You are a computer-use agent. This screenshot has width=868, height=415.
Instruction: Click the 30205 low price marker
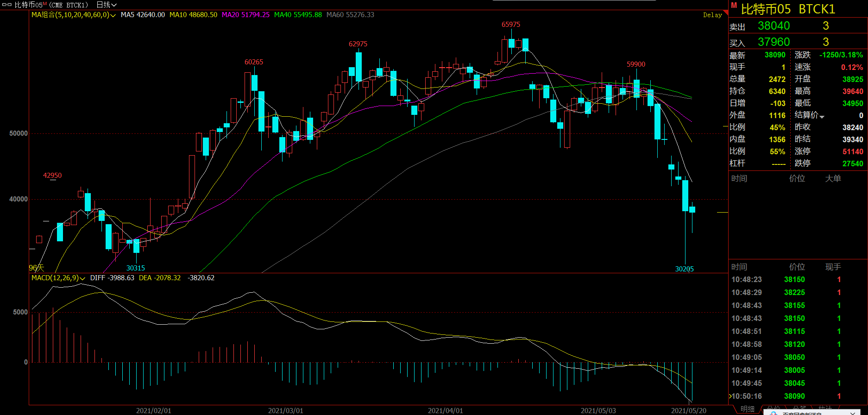(684, 269)
